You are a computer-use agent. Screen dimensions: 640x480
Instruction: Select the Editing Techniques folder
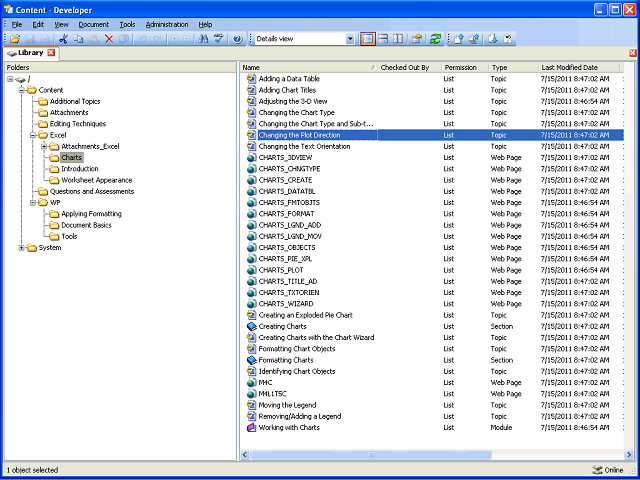[x=78, y=124]
